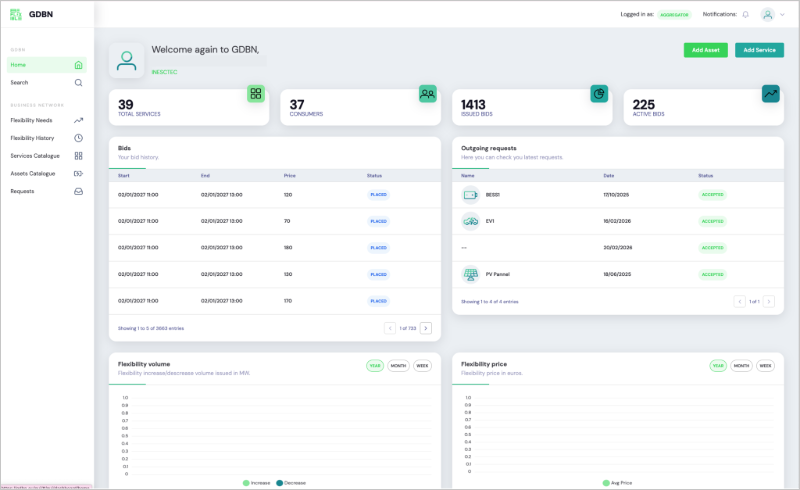Click the PV Pannel solar icon

[470, 273]
